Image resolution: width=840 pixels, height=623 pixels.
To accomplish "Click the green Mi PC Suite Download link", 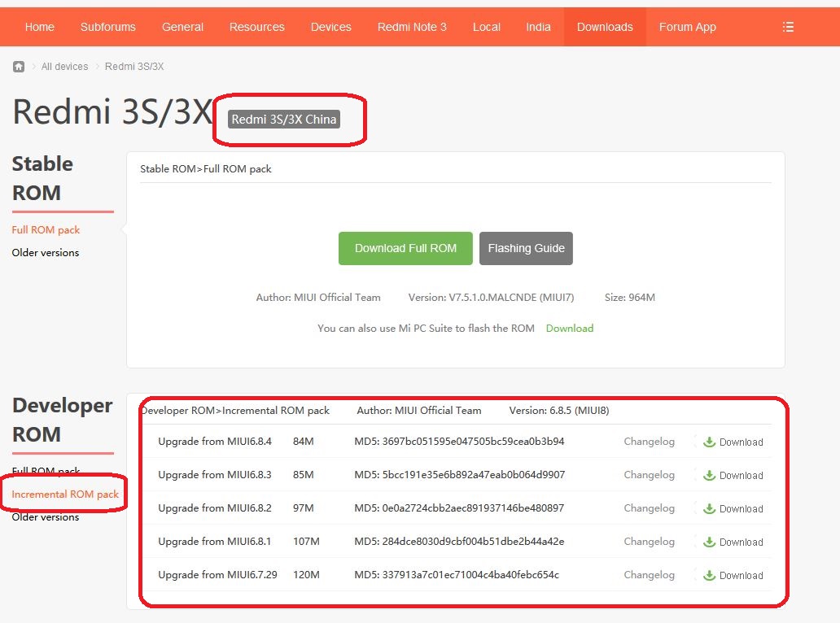I will pos(569,329).
